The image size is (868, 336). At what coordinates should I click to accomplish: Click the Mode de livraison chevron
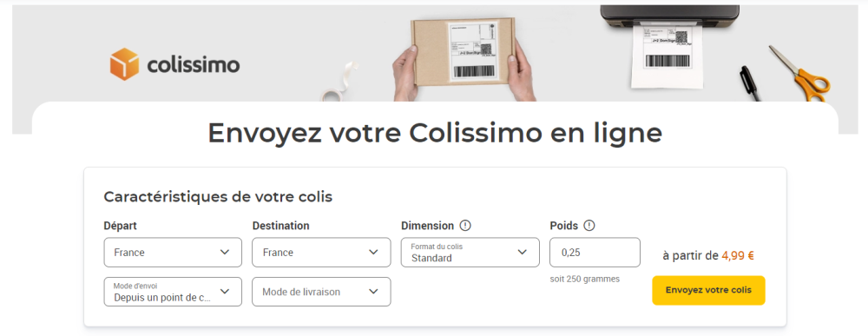(x=373, y=291)
